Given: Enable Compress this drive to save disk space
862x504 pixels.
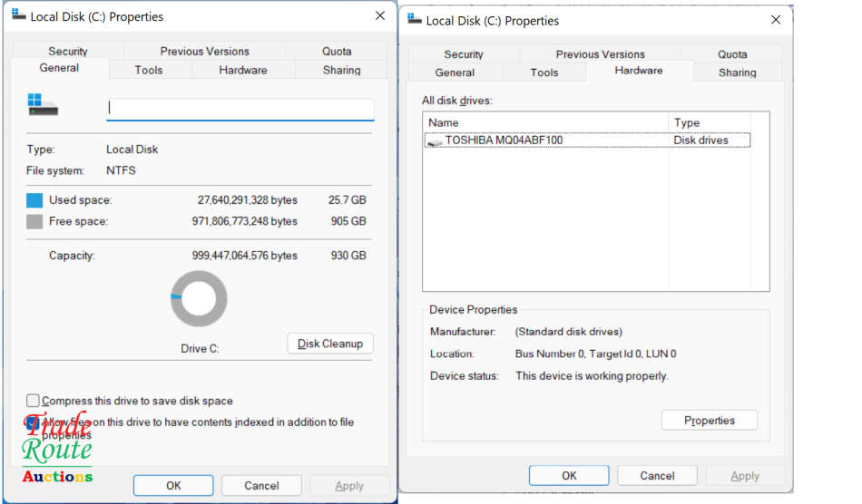Looking at the screenshot, I should 34,401.
